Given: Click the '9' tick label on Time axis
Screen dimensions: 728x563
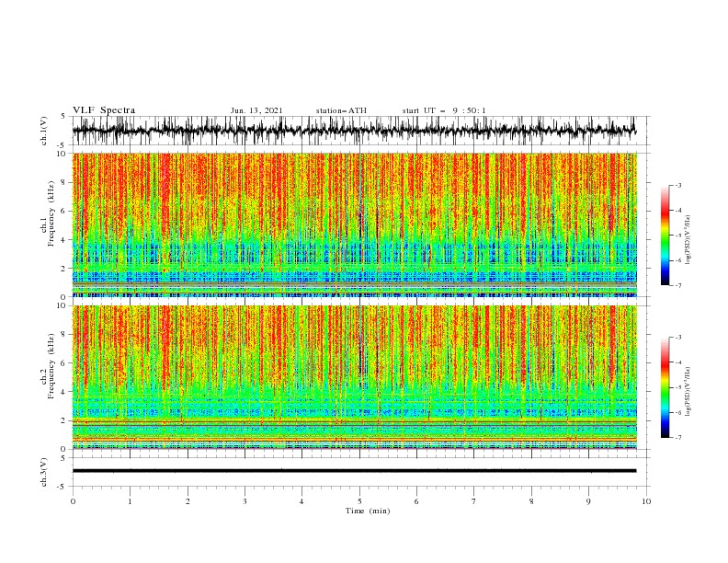Looking at the screenshot, I should tap(588, 501).
